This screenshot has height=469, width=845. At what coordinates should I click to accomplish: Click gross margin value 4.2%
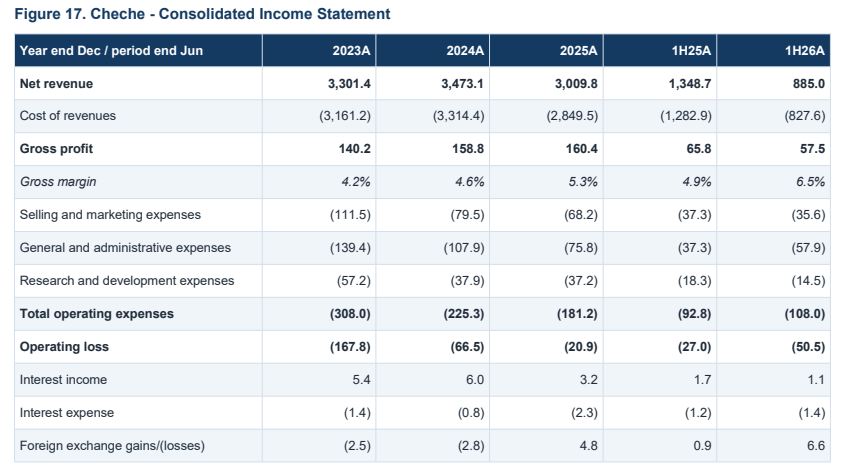click(356, 182)
